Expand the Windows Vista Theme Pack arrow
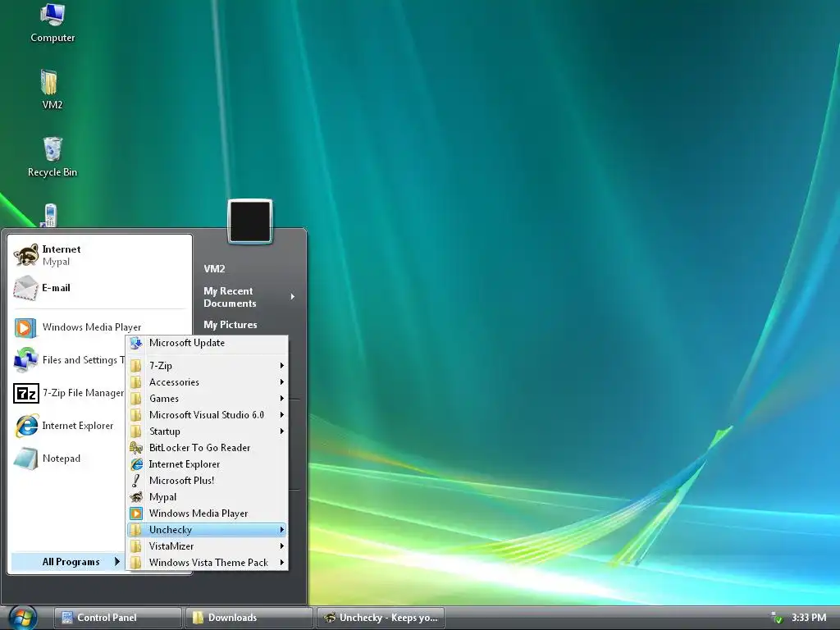 click(281, 563)
